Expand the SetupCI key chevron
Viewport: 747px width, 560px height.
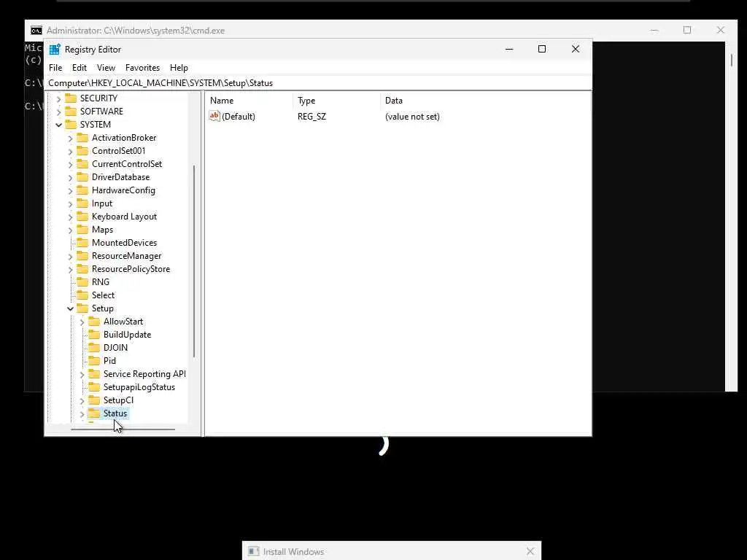click(x=82, y=401)
